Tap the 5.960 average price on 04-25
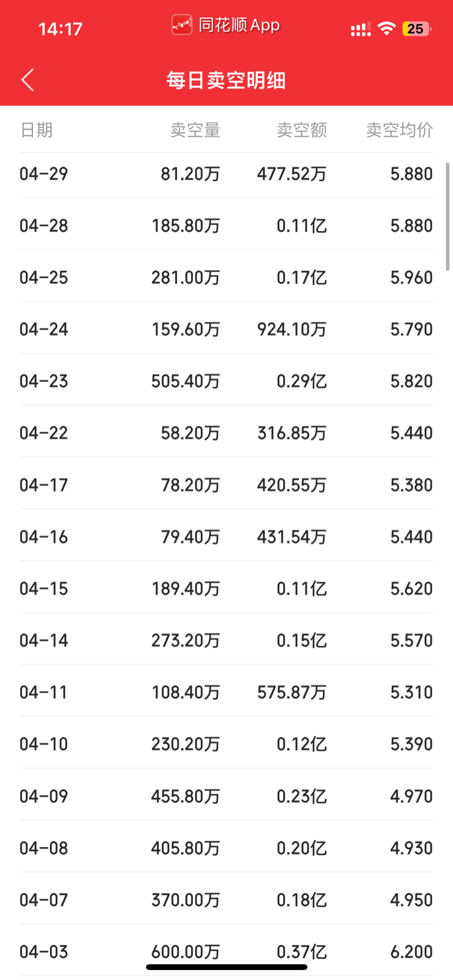The image size is (453, 980). click(x=412, y=278)
